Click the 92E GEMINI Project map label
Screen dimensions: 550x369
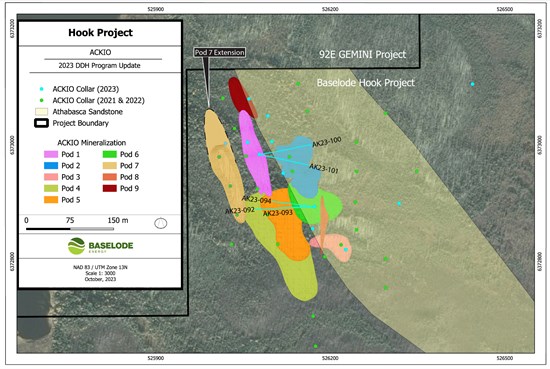363,55
